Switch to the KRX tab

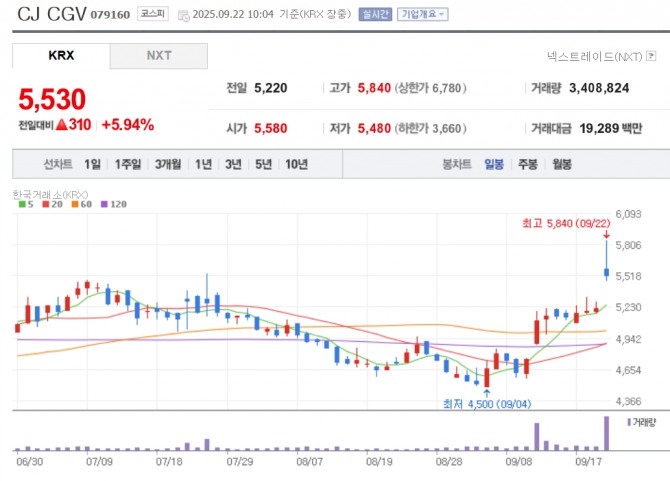click(x=61, y=56)
